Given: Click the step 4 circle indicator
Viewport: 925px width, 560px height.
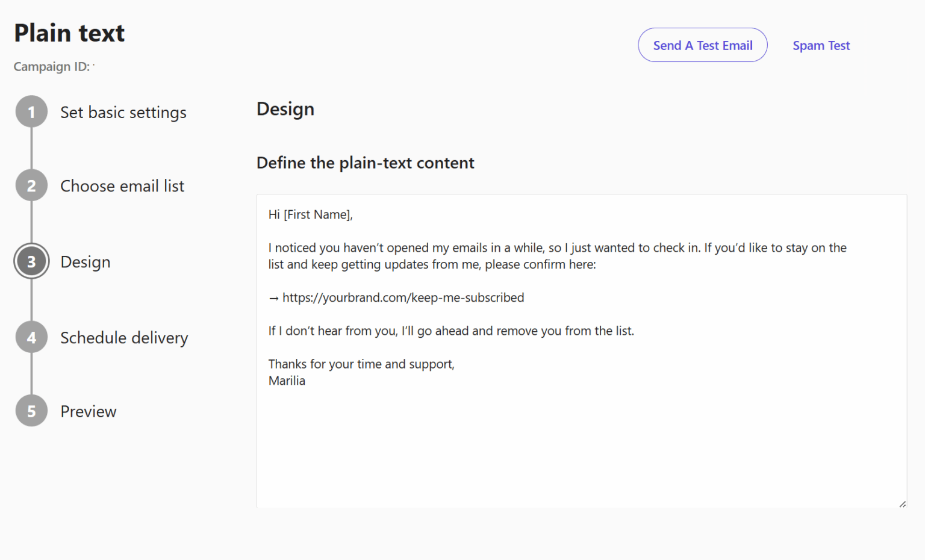Looking at the screenshot, I should click(31, 337).
